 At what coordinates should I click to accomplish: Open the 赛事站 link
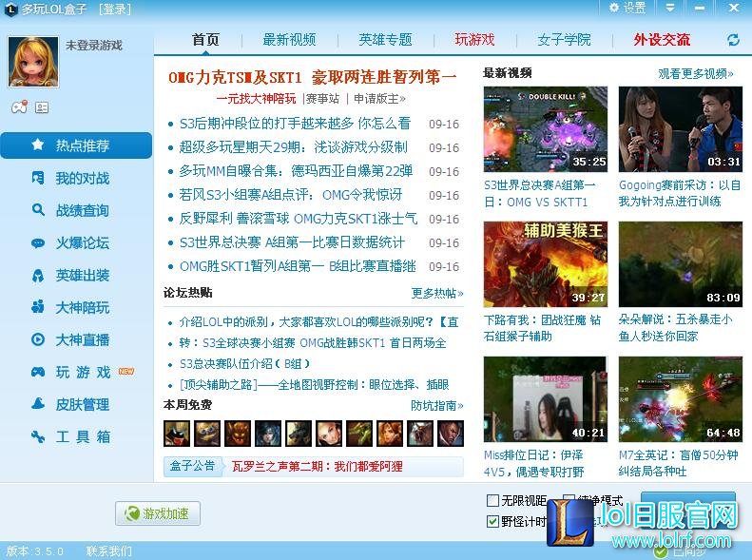tap(322, 99)
